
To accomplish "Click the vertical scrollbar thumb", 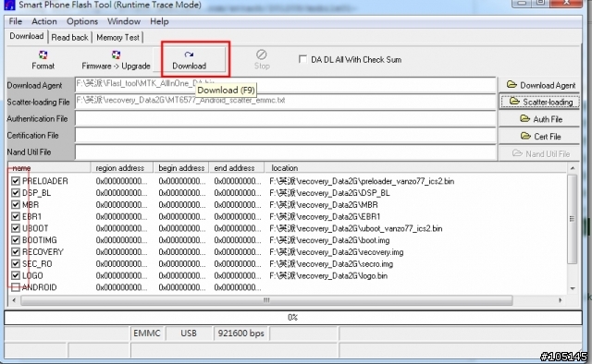I will pos(573,219).
